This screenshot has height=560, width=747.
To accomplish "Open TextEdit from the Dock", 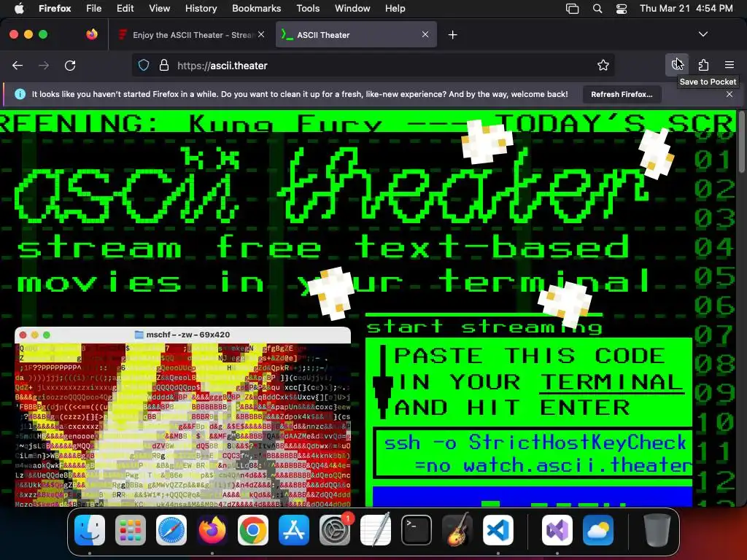I will [376, 530].
